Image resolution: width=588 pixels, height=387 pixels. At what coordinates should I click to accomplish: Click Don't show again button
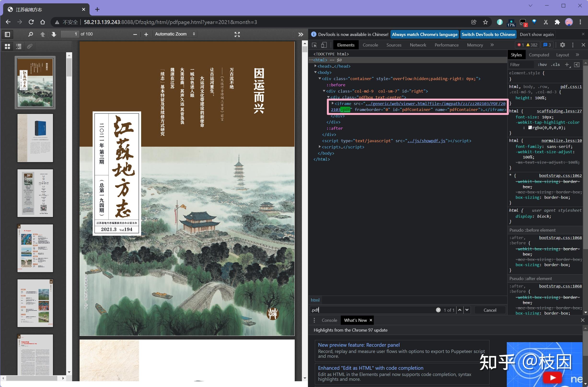537,34
